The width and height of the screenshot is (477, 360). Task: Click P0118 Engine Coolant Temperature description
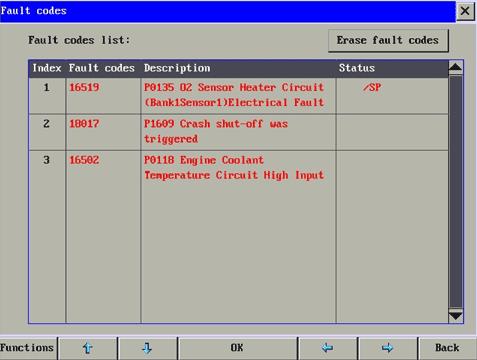(234, 168)
